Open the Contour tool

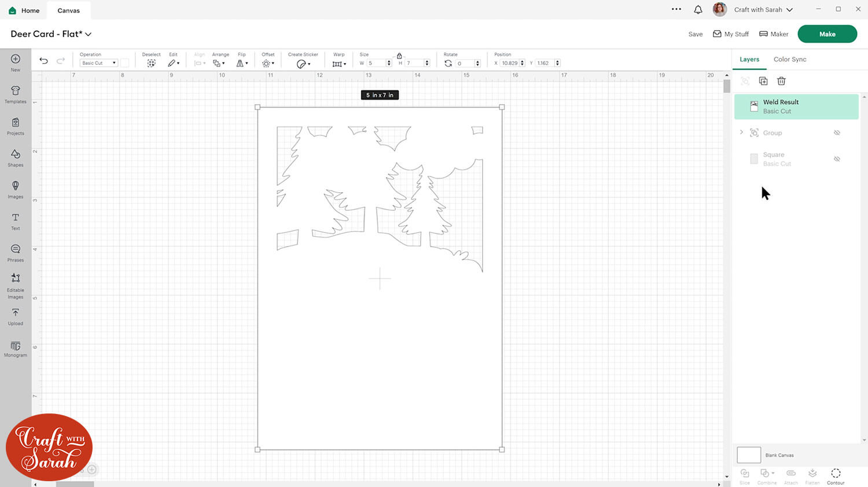click(x=836, y=476)
